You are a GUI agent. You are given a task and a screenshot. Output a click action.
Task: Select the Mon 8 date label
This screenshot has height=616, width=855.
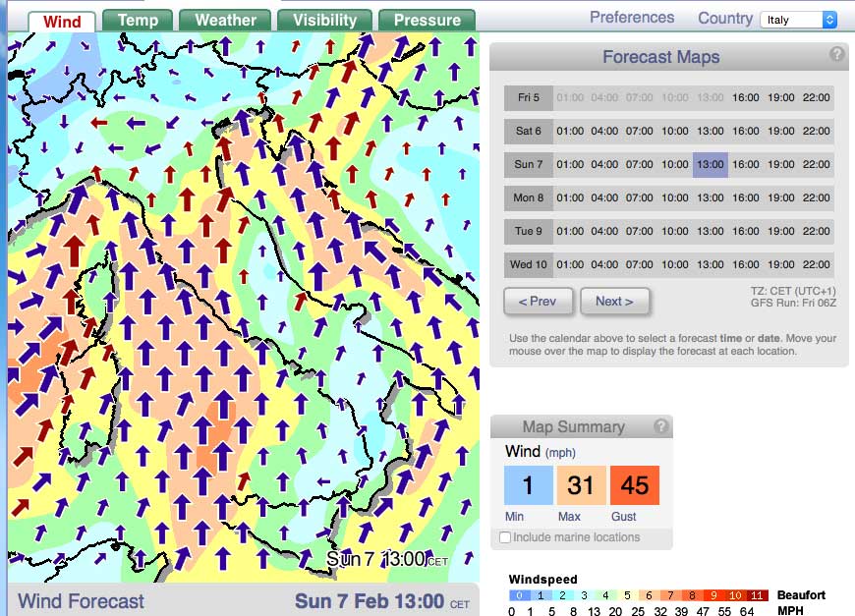pyautogui.click(x=529, y=197)
